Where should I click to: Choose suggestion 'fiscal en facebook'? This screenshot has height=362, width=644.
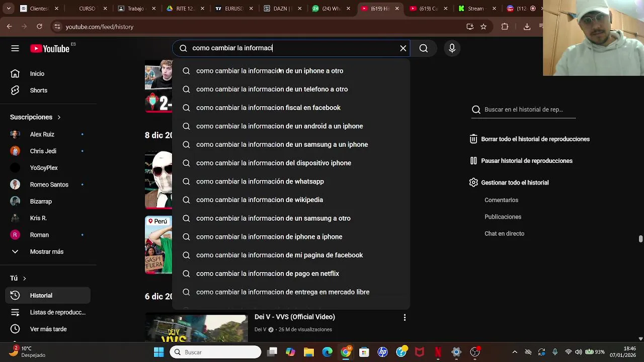click(291, 108)
